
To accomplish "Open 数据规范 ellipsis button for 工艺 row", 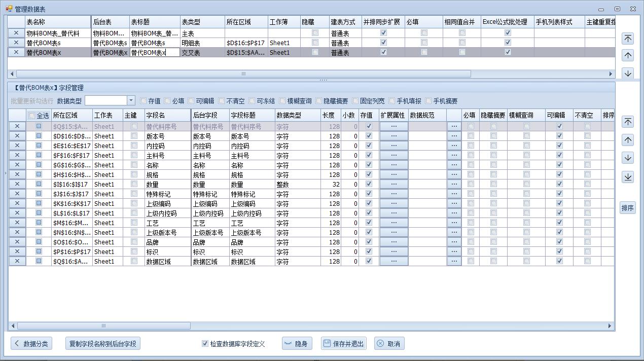I will [x=454, y=223].
